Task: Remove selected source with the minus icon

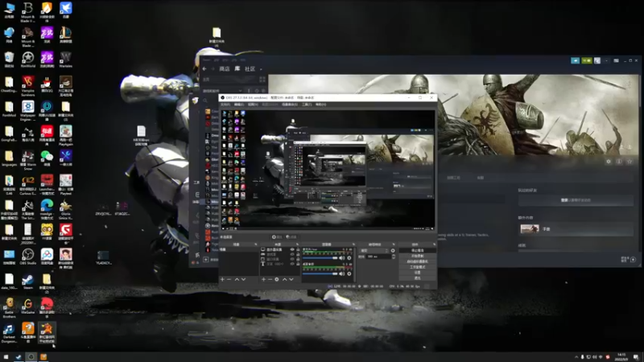Action: point(270,279)
